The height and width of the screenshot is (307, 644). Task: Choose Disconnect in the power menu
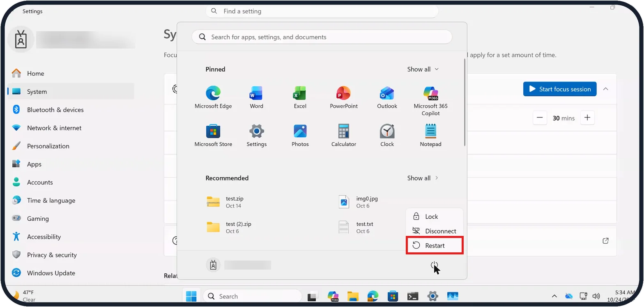coord(435,231)
